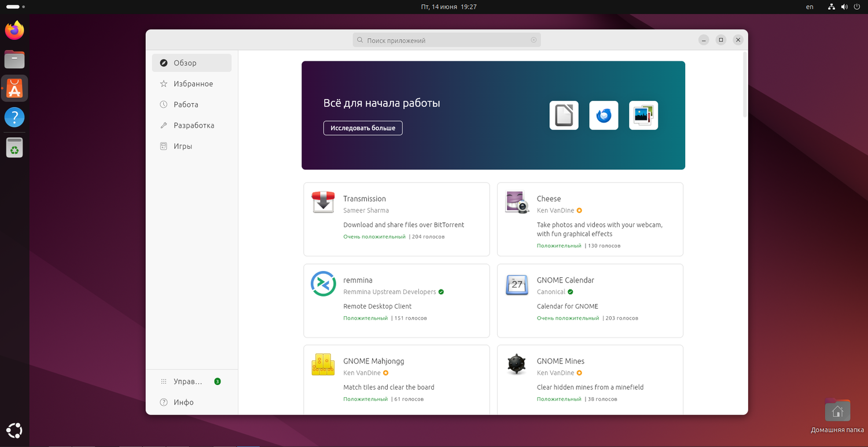This screenshot has width=868, height=447.
Task: Open the clock and calendar menu
Action: [x=449, y=7]
